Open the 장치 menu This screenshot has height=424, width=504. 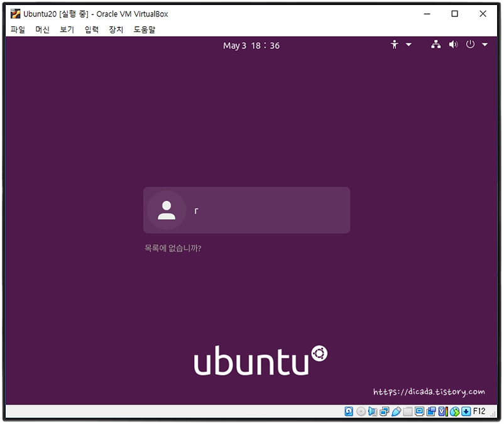pos(116,30)
